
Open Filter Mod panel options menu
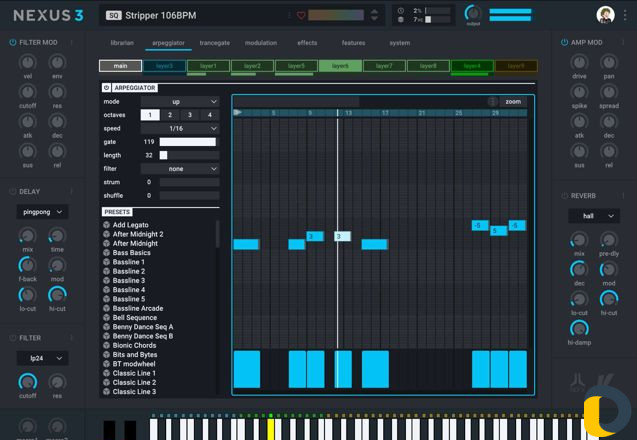[x=72, y=42]
